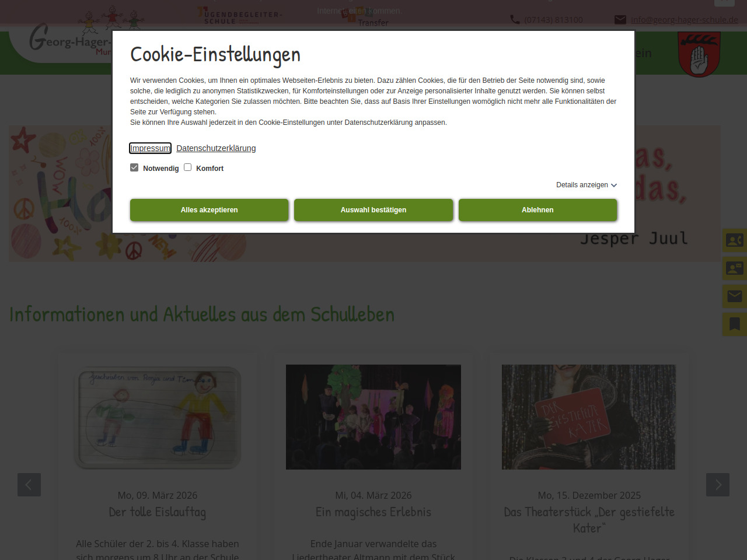Click the envelope icon beside the email address
747x560 pixels.
tap(620, 20)
